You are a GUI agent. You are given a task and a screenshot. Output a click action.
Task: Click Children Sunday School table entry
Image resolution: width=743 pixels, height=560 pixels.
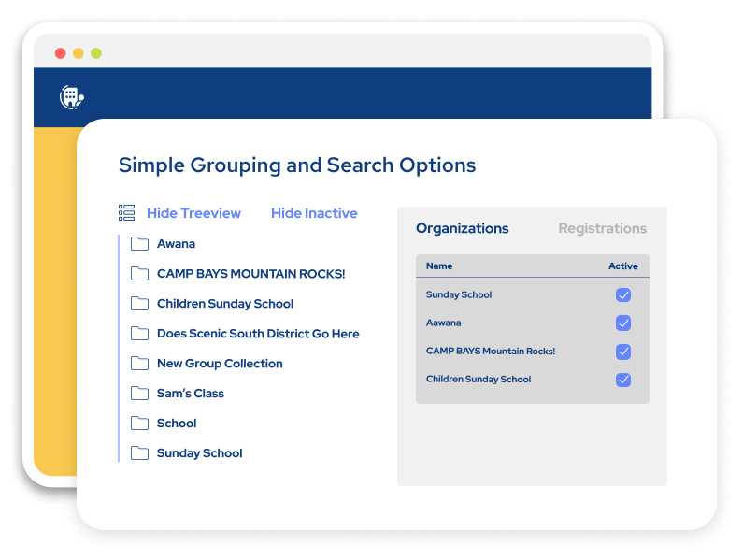(x=479, y=379)
